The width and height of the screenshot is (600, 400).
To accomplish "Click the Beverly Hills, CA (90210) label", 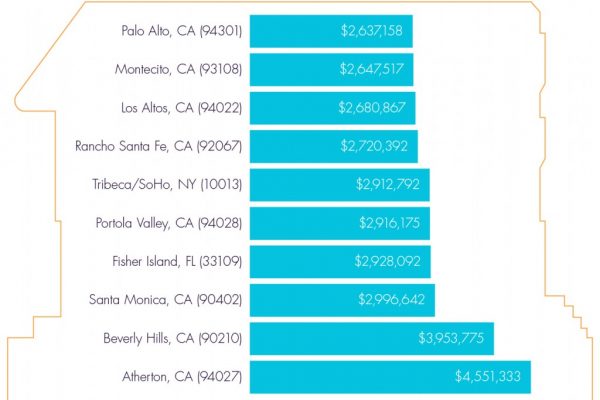I will click(172, 338).
